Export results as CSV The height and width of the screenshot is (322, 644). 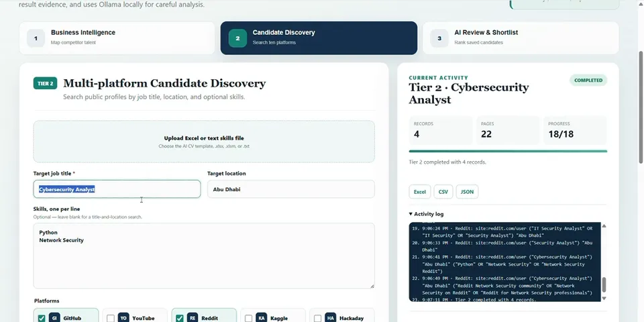(x=443, y=192)
